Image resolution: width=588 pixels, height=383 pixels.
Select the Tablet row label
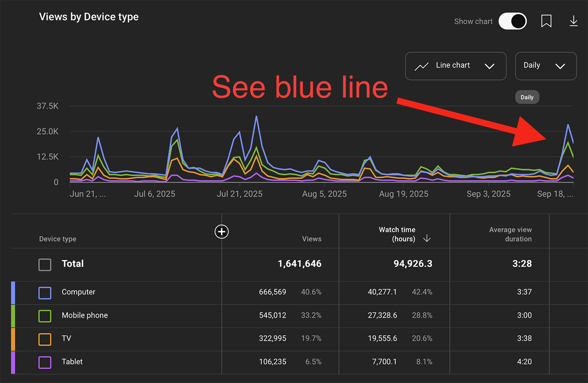(x=72, y=362)
